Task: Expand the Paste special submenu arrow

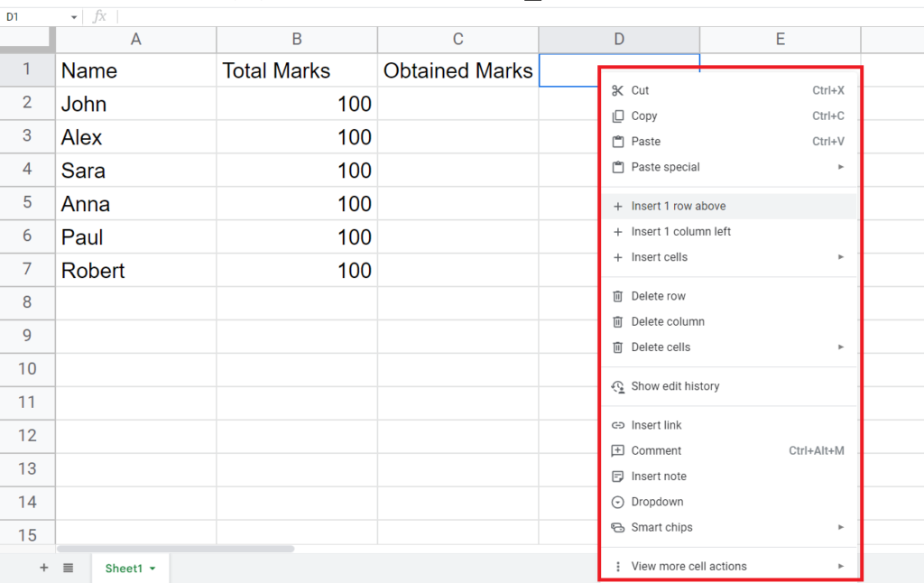Action: click(x=841, y=168)
